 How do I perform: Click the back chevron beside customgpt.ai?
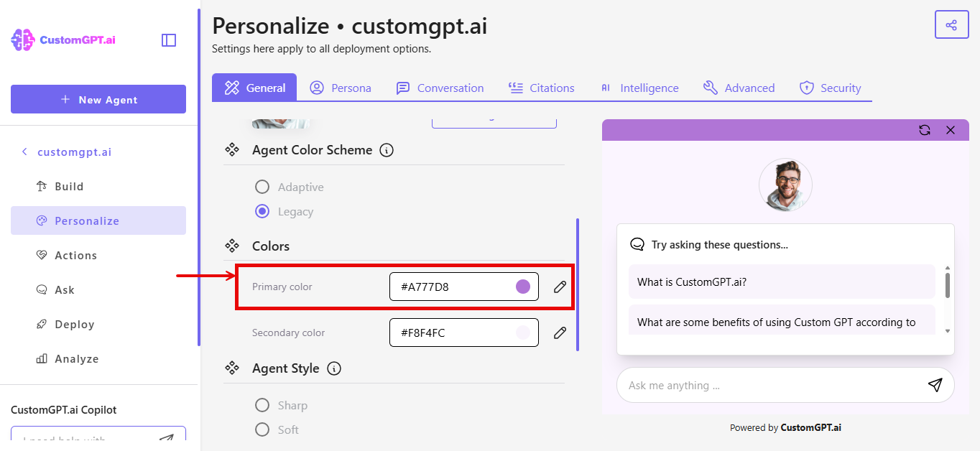[x=24, y=152]
